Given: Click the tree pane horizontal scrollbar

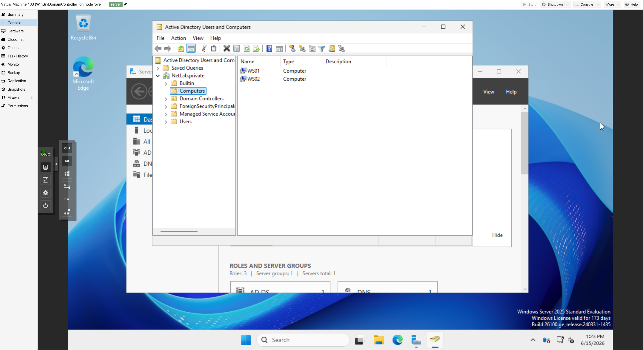Looking at the screenshot, I should coord(179,231).
